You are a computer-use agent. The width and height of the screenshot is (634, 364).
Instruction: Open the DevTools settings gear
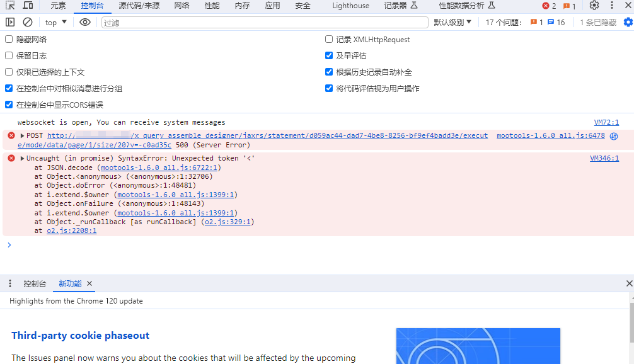coord(594,6)
